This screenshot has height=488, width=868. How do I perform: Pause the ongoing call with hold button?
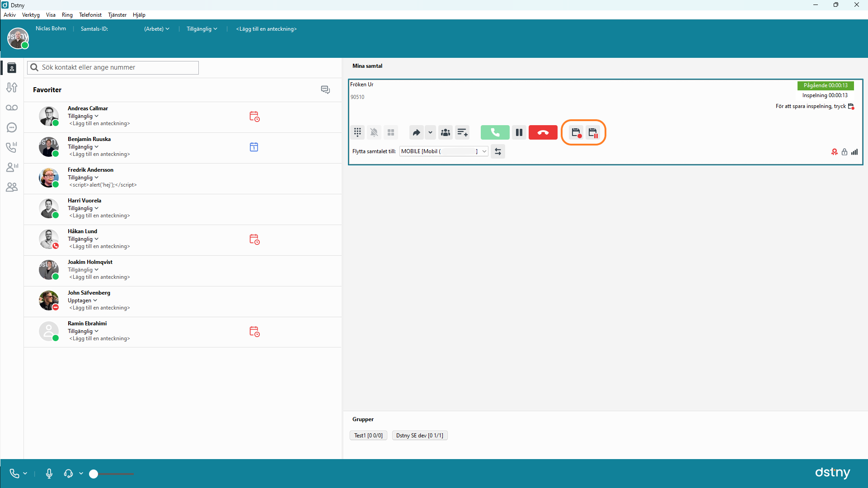pyautogui.click(x=519, y=132)
